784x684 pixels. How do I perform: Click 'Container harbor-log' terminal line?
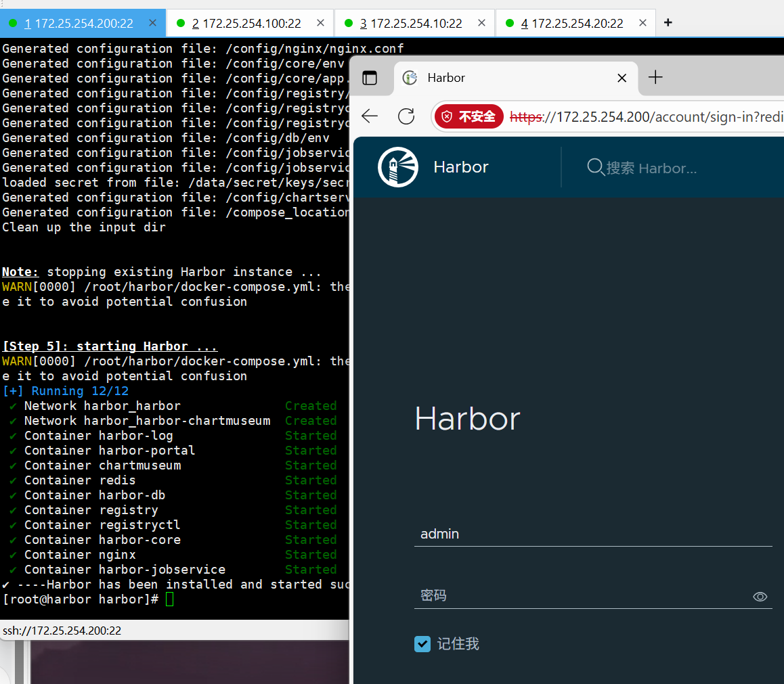98,436
